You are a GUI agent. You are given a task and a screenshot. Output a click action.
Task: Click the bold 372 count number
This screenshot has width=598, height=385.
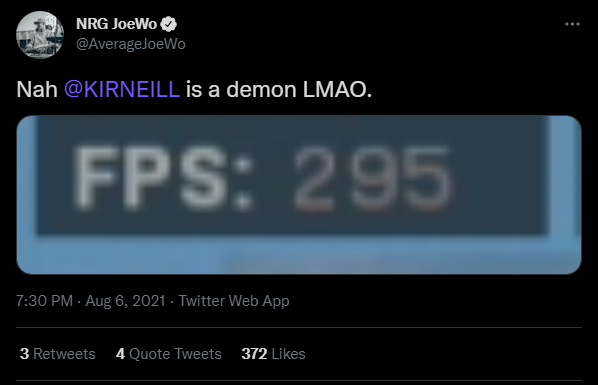pyautogui.click(x=254, y=354)
